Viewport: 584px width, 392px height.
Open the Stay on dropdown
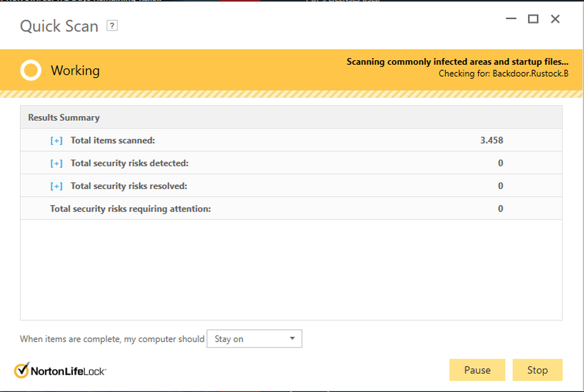pos(254,339)
